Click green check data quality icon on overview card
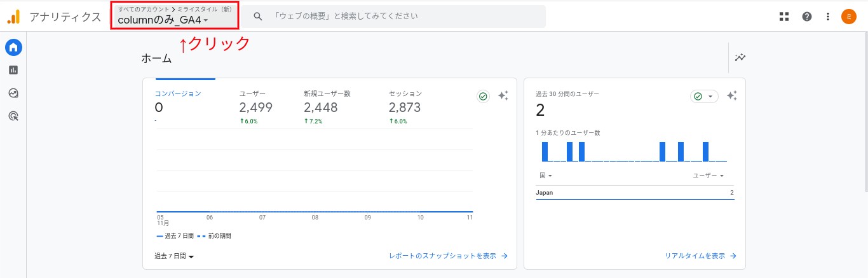This screenshot has height=278, width=868. point(483,96)
